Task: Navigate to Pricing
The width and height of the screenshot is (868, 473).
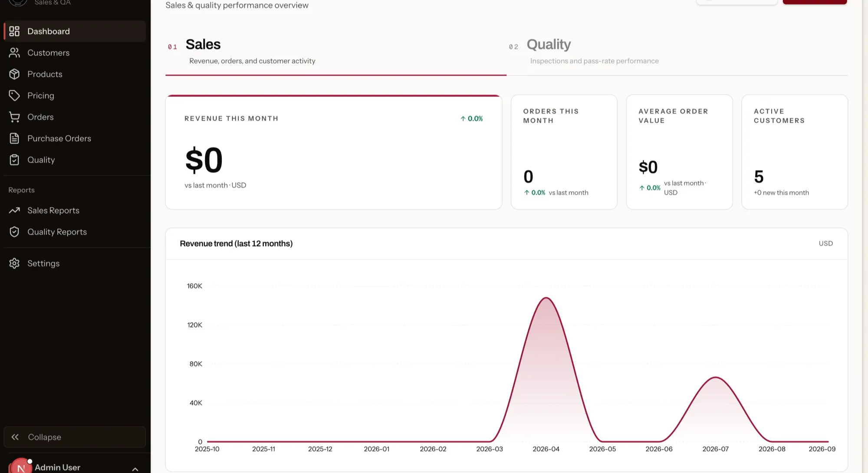Action: click(x=75, y=95)
